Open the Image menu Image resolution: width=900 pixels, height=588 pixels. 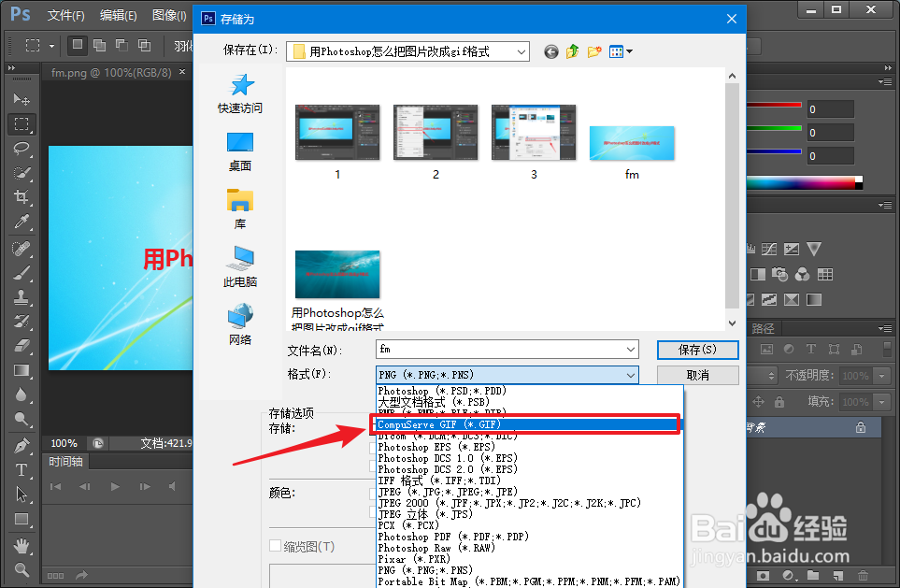pyautogui.click(x=169, y=16)
